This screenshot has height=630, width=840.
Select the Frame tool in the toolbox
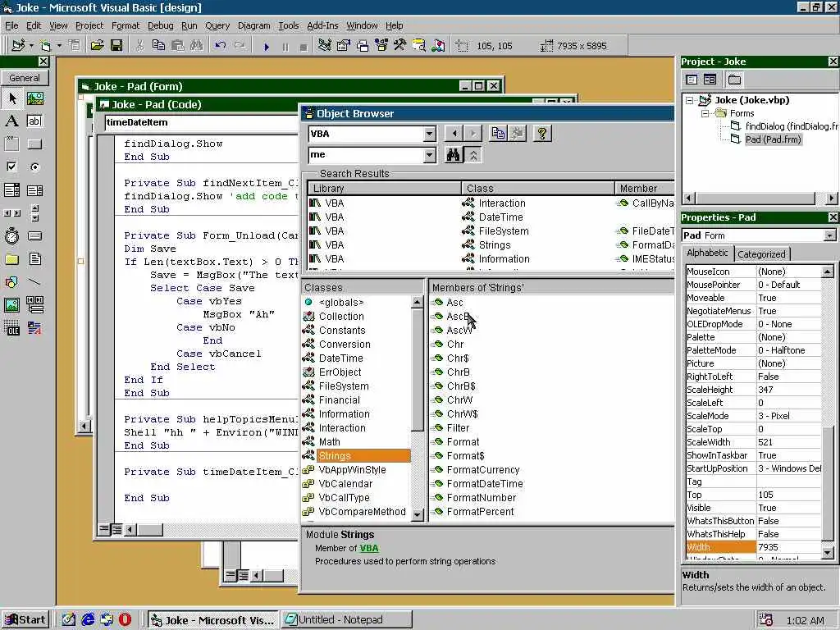[11, 144]
